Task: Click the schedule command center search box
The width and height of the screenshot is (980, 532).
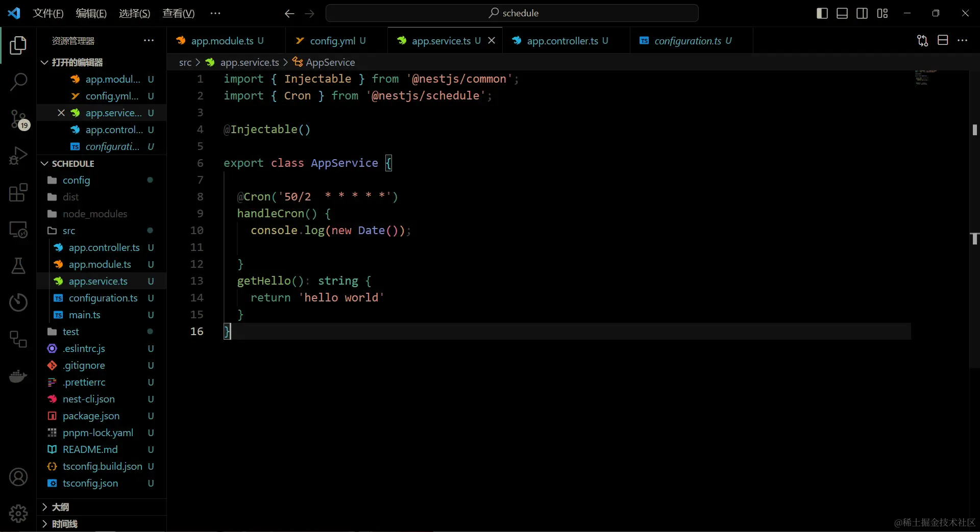Action: 512,13
